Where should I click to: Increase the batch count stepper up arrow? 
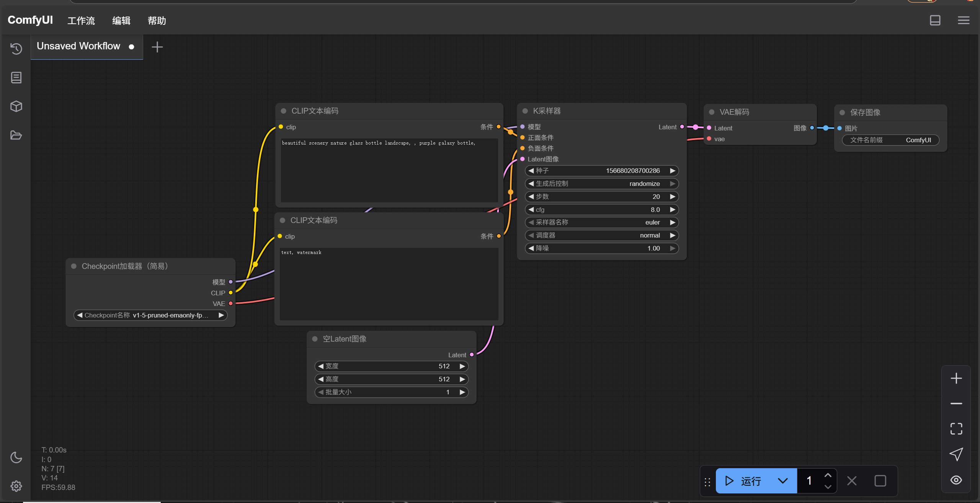click(828, 475)
